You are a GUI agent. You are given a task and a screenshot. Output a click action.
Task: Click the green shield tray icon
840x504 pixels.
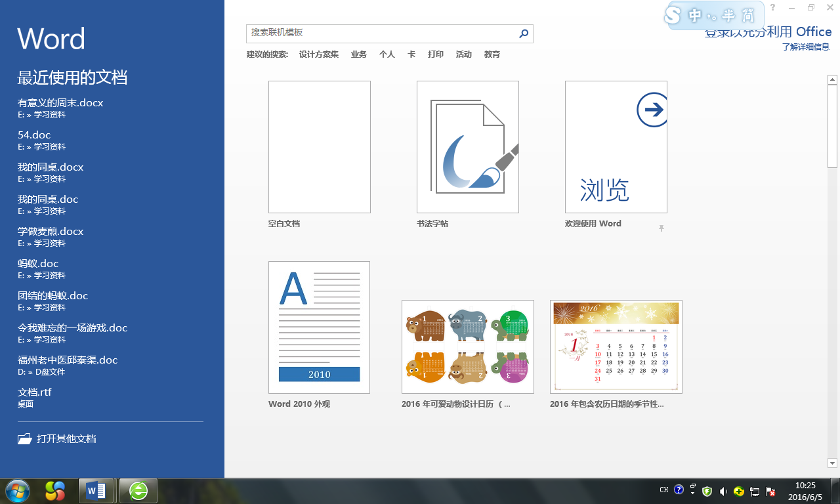coord(707,491)
